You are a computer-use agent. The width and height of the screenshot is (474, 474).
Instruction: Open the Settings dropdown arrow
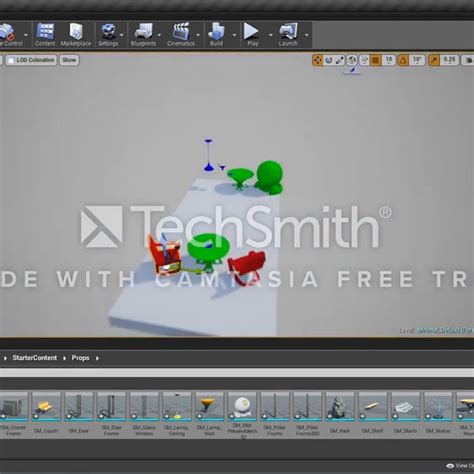[122, 35]
